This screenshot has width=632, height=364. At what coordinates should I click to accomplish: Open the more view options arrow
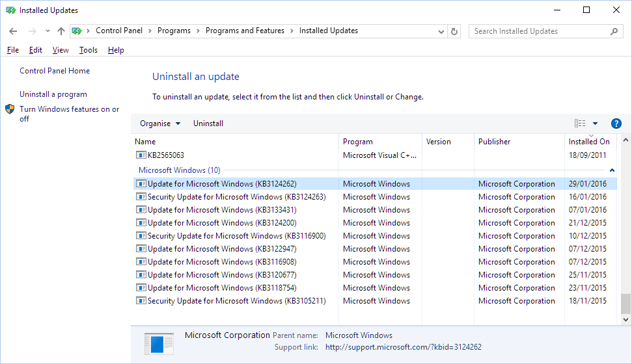[x=595, y=123]
